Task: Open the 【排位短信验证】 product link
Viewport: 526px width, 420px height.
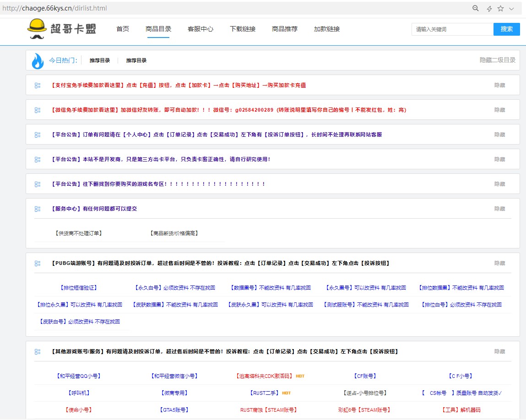Action: [79, 288]
